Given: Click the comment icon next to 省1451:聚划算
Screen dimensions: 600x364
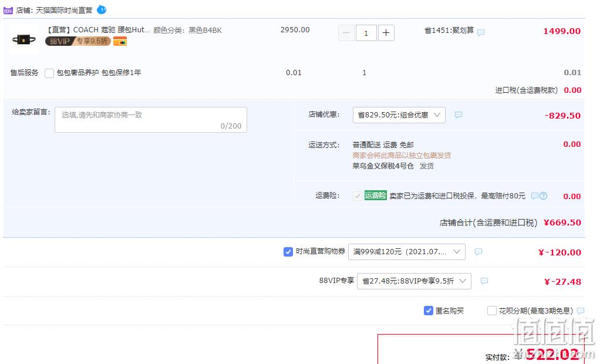Looking at the screenshot, I should [481, 32].
